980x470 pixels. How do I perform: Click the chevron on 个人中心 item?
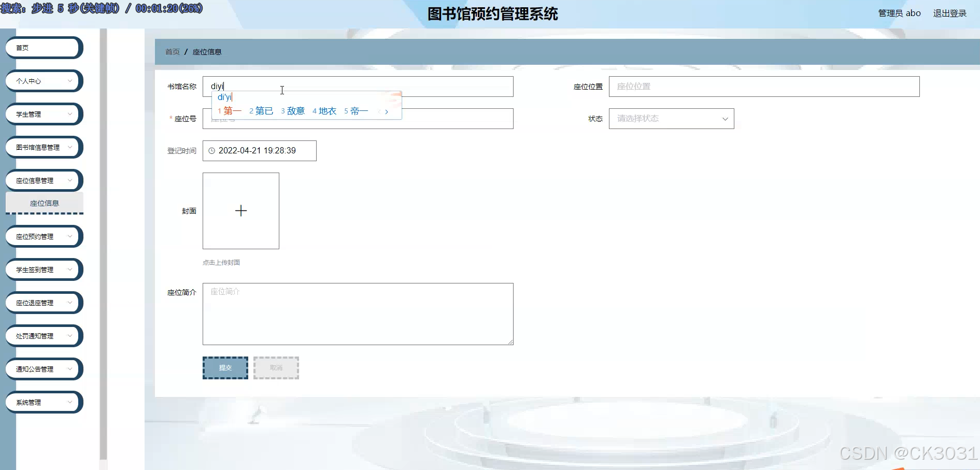click(x=70, y=81)
